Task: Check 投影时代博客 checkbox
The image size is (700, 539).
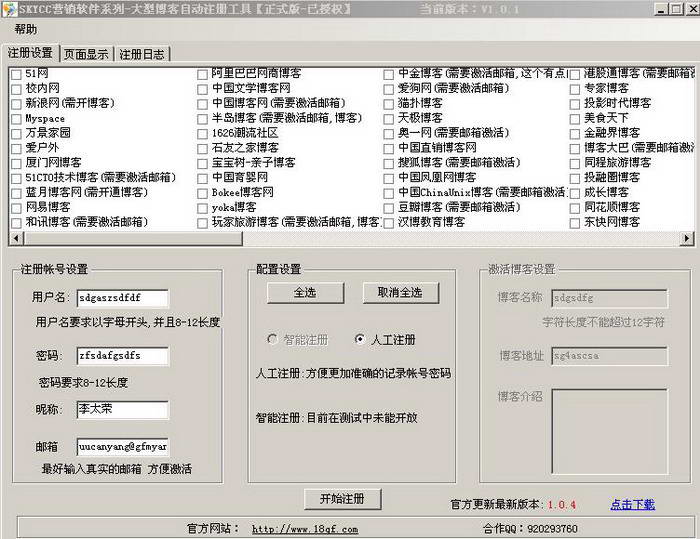Action: [x=575, y=104]
